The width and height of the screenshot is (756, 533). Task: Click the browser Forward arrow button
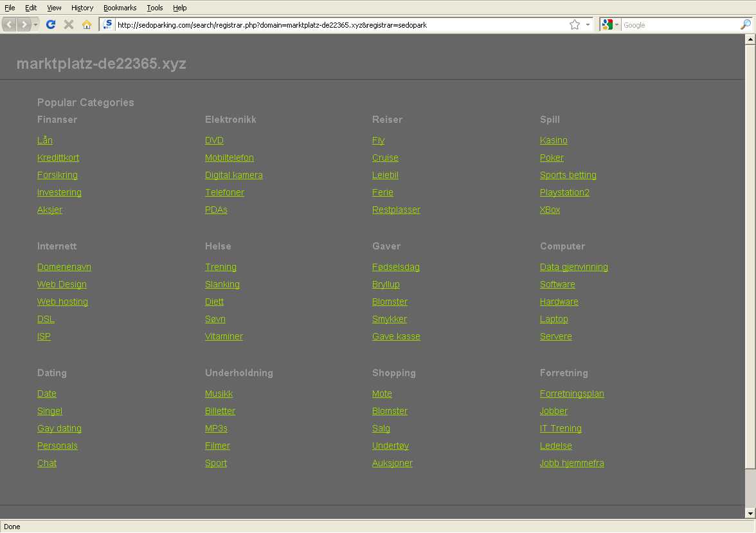tap(24, 24)
